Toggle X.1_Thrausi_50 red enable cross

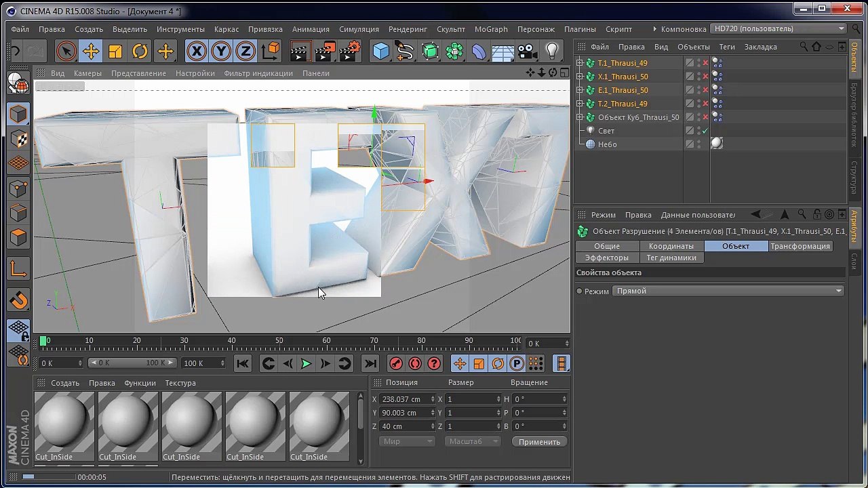tap(705, 77)
